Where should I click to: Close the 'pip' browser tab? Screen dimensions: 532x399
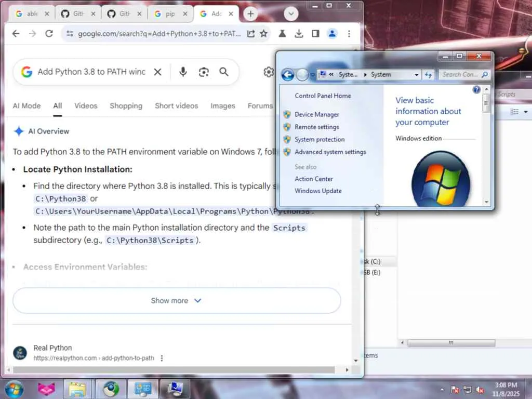point(185,14)
